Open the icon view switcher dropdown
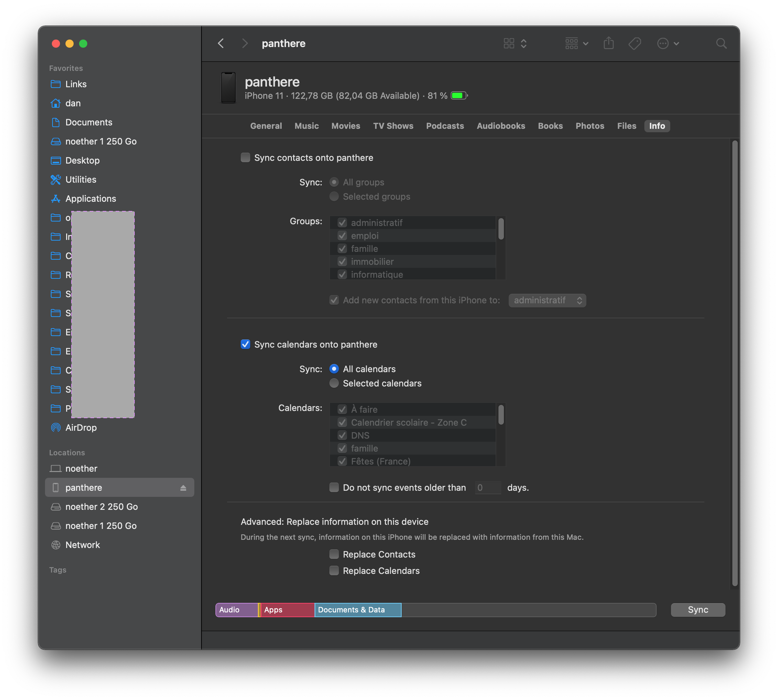The height and width of the screenshot is (700, 778). [515, 44]
